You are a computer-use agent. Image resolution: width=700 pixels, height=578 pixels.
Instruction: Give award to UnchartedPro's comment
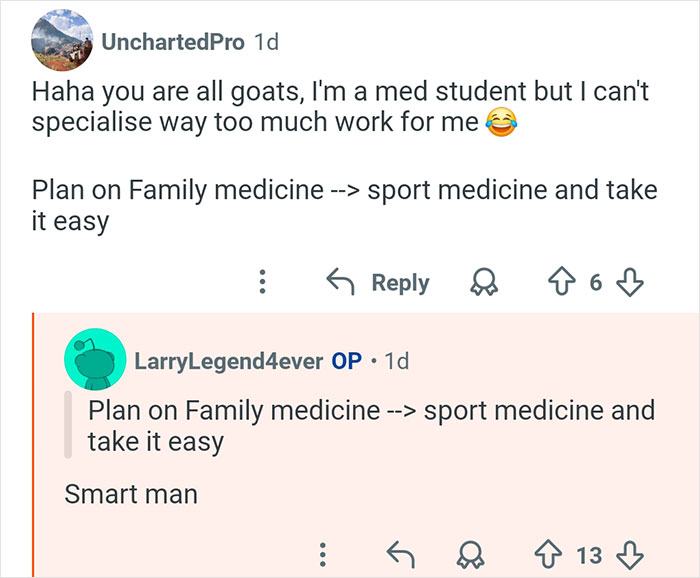(x=486, y=284)
